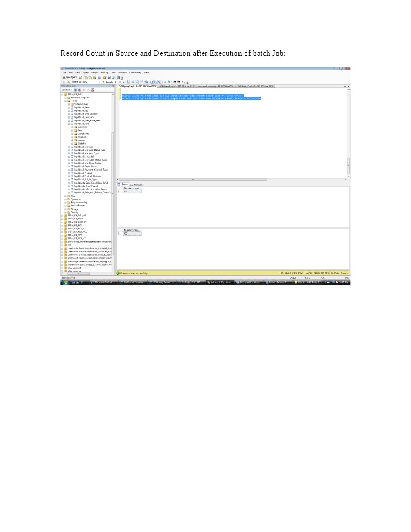Close the Object Explorer panel
Viewport: 411px width, 532px height.
click(113, 86)
